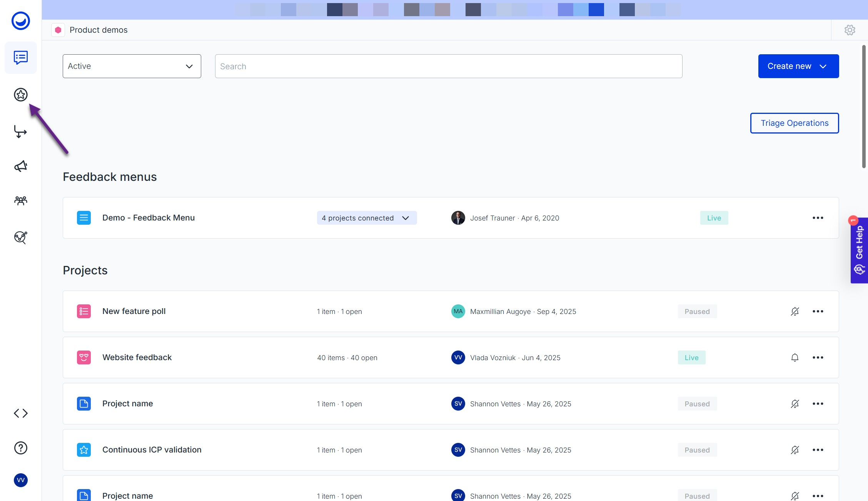
Task: Unmute notifications for Continuous ICP validation
Action: point(795,450)
